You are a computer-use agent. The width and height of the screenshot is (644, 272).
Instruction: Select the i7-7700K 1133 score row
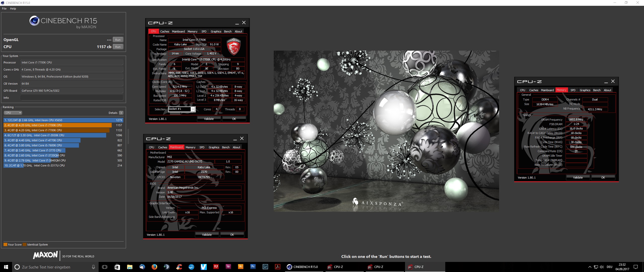click(x=63, y=130)
